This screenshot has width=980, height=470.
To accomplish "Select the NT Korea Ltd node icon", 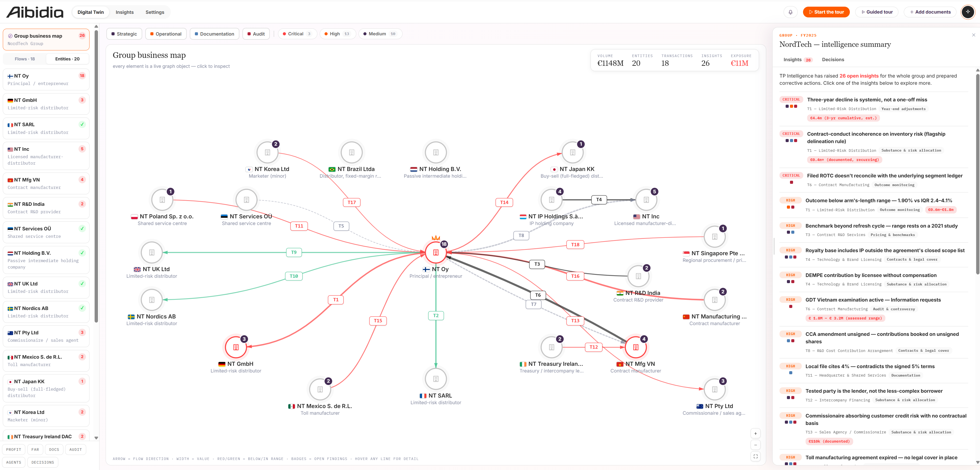I will [268, 152].
